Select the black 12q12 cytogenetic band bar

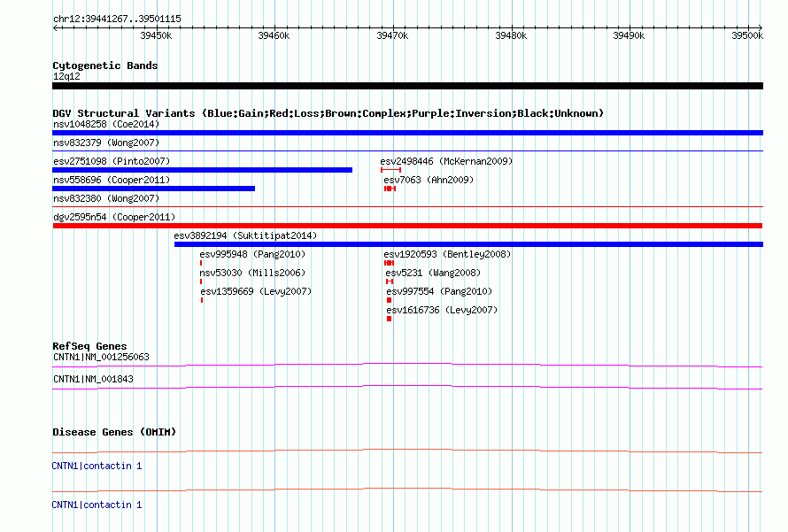(407, 86)
